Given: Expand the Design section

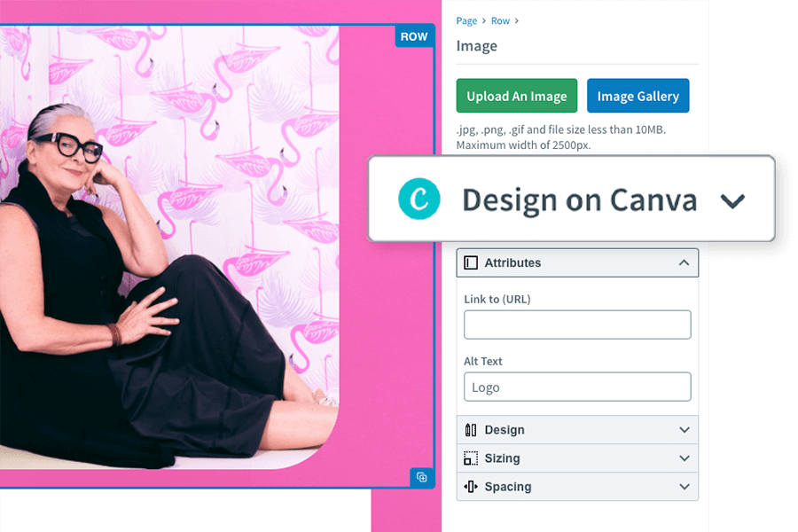Looking at the screenshot, I should click(x=684, y=430).
